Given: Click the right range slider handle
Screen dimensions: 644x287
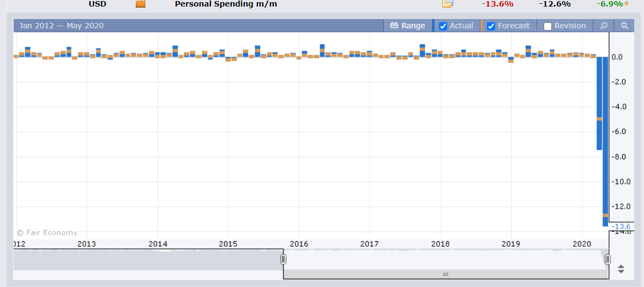Looking at the screenshot, I should click(x=607, y=259).
